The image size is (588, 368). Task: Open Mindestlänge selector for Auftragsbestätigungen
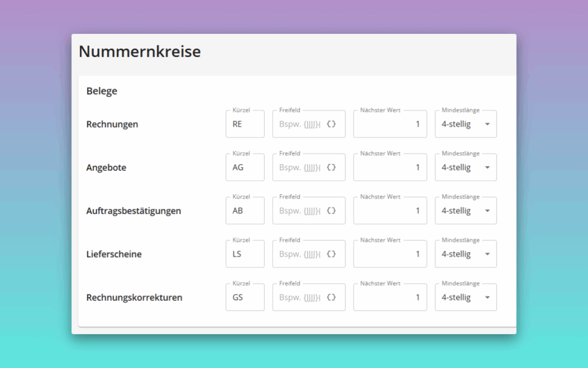(x=465, y=211)
